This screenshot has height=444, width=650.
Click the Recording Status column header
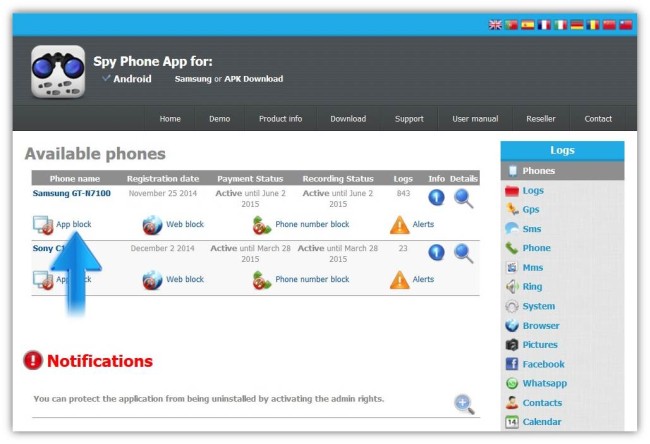click(338, 179)
